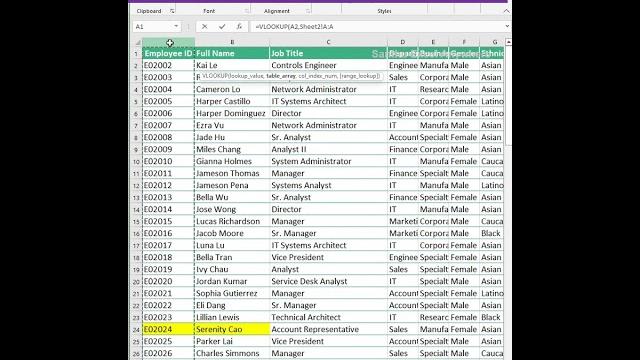Collapse the ribbon with the chevron
This screenshot has width=640, height=360.
(x=507, y=11)
